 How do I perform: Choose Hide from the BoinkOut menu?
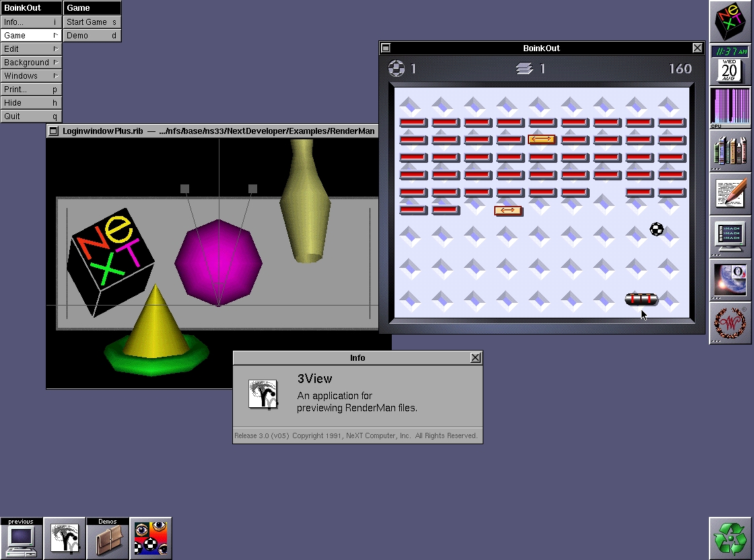click(x=31, y=103)
